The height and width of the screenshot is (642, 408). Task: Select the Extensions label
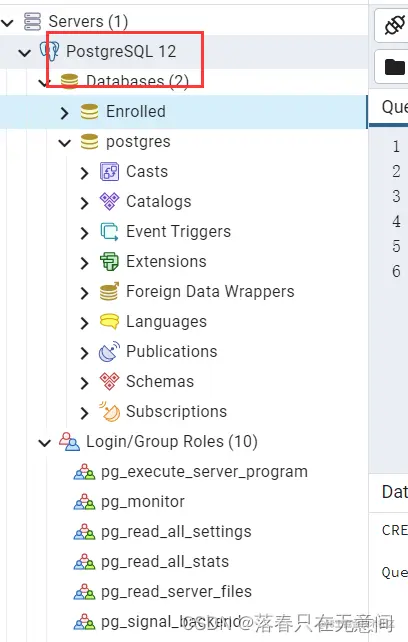click(x=166, y=262)
